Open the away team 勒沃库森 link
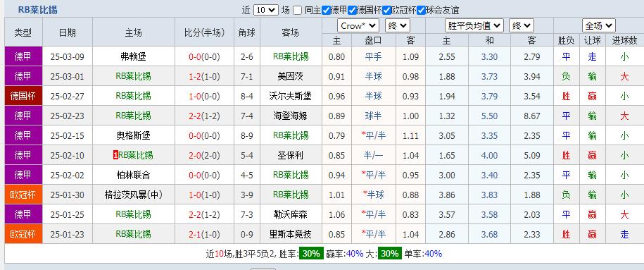Screen dimensions: 644x270 click(x=291, y=214)
